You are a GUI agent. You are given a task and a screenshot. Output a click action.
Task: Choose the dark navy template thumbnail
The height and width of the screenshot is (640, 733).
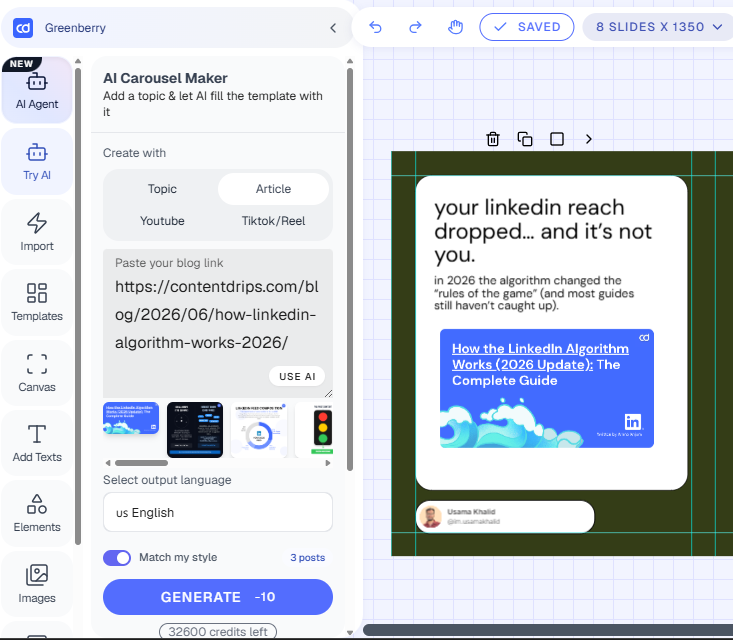195,430
